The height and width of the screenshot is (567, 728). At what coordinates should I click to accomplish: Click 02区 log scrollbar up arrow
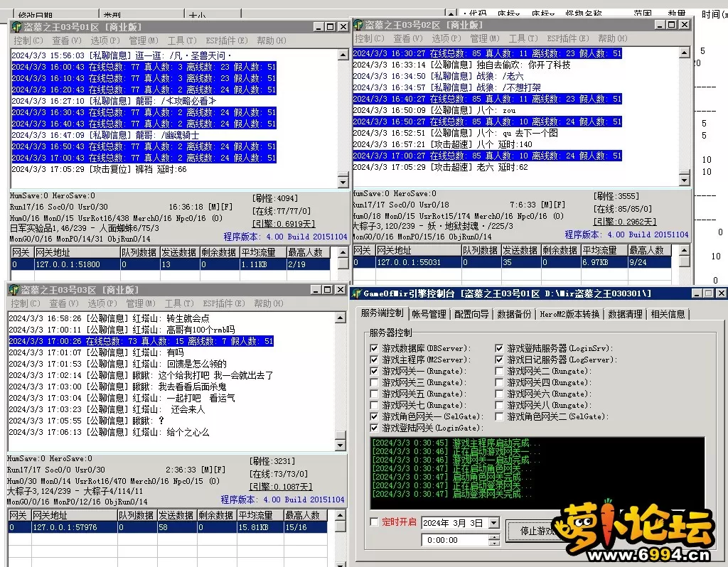(685, 53)
